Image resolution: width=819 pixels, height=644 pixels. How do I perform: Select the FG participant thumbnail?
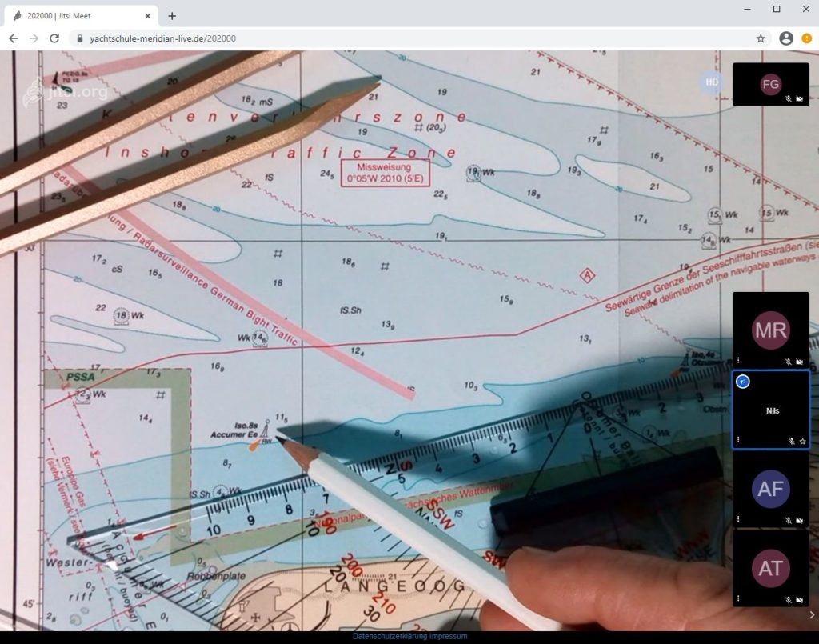pos(770,85)
